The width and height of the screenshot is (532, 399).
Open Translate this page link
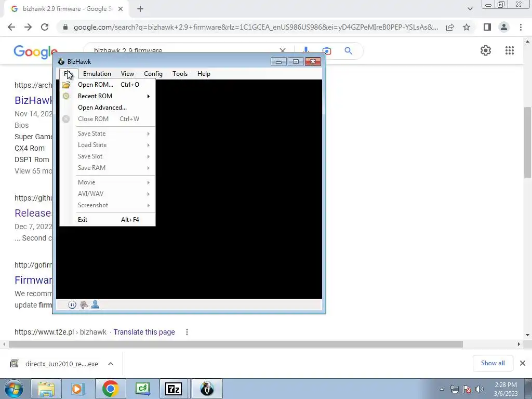144,332
